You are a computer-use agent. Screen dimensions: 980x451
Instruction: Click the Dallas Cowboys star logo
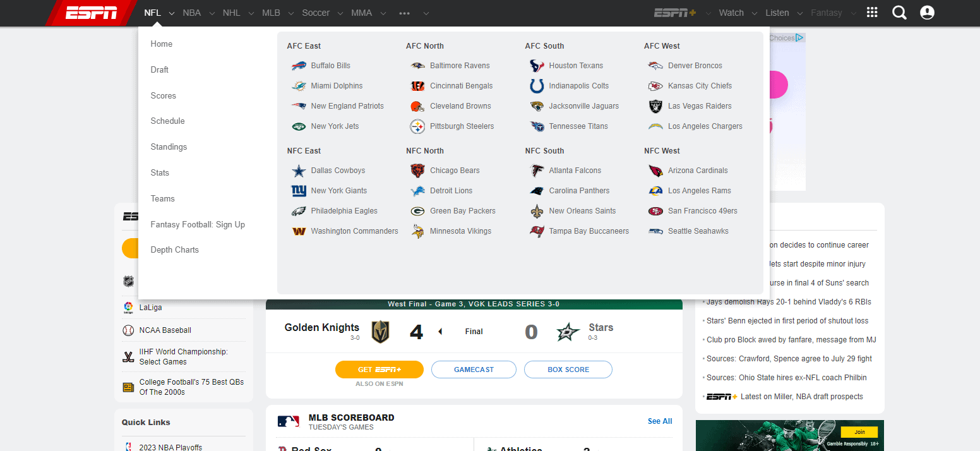tap(299, 171)
